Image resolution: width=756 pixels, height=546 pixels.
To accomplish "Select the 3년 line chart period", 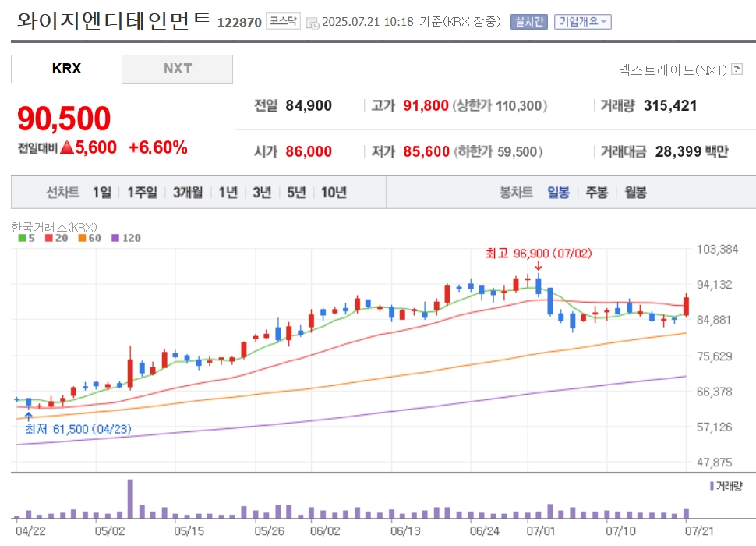I will pyautogui.click(x=262, y=193).
